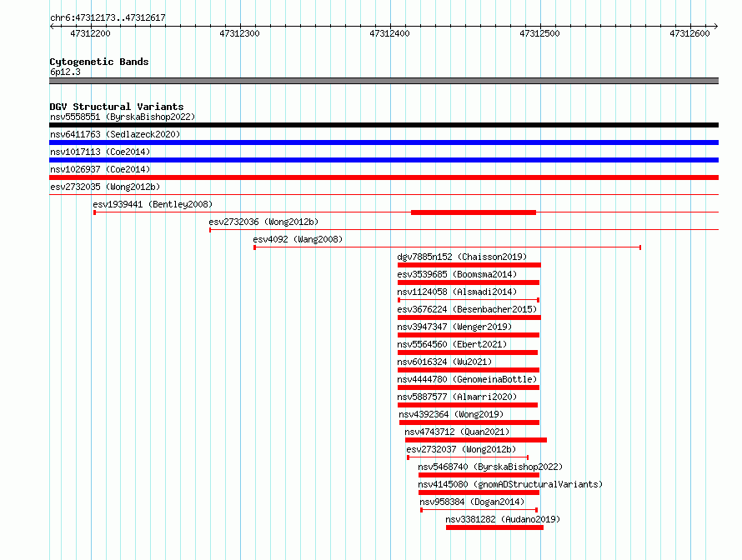The width and height of the screenshot is (742, 560).
Task: Click the nsv5558551 (ByrskaBishop2022) label
Action: [123, 117]
